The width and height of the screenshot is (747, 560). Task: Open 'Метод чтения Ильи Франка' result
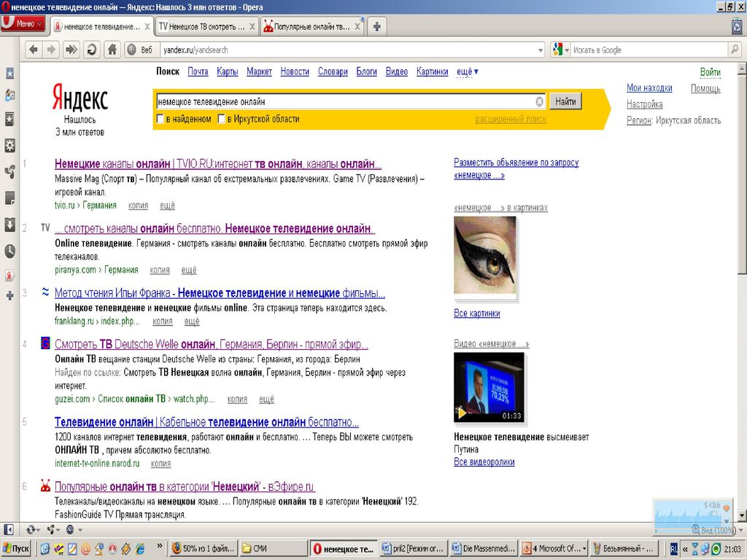220,293
